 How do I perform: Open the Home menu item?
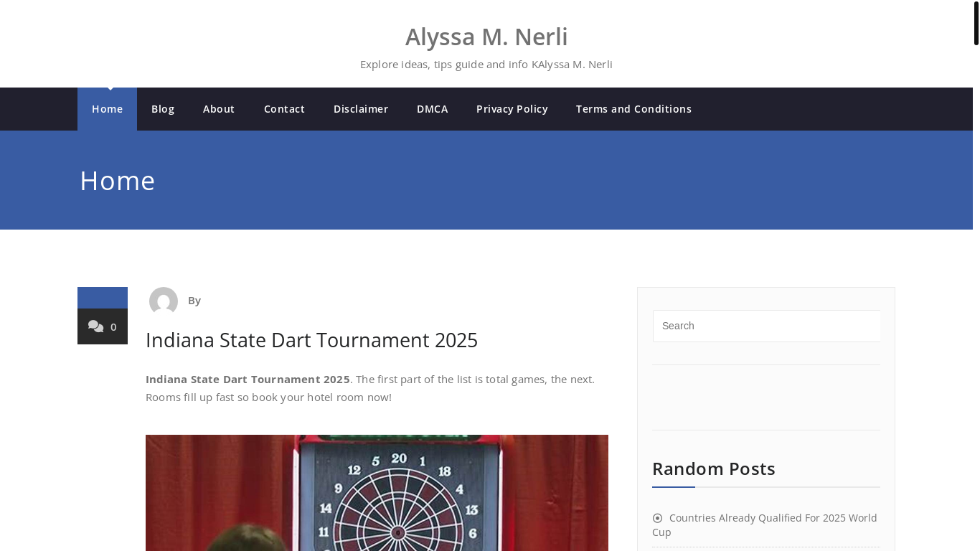[x=107, y=109]
